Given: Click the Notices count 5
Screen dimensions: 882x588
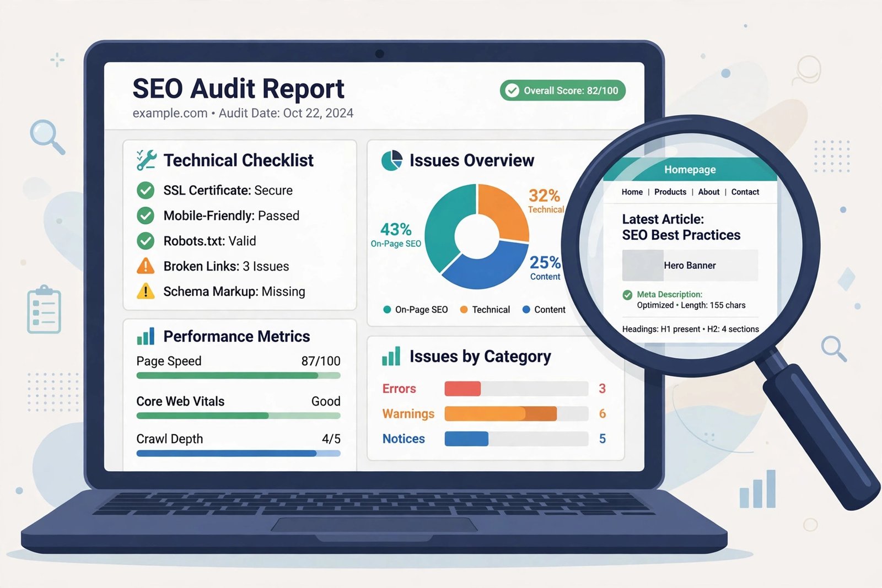Looking at the screenshot, I should [x=602, y=439].
